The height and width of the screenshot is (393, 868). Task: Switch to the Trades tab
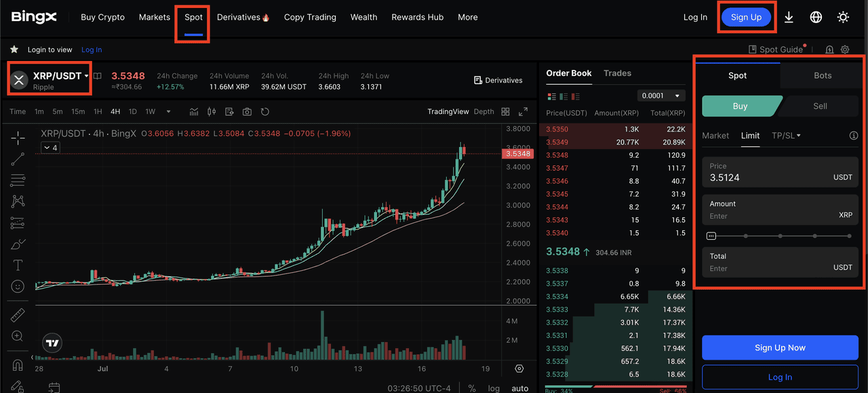tap(617, 73)
